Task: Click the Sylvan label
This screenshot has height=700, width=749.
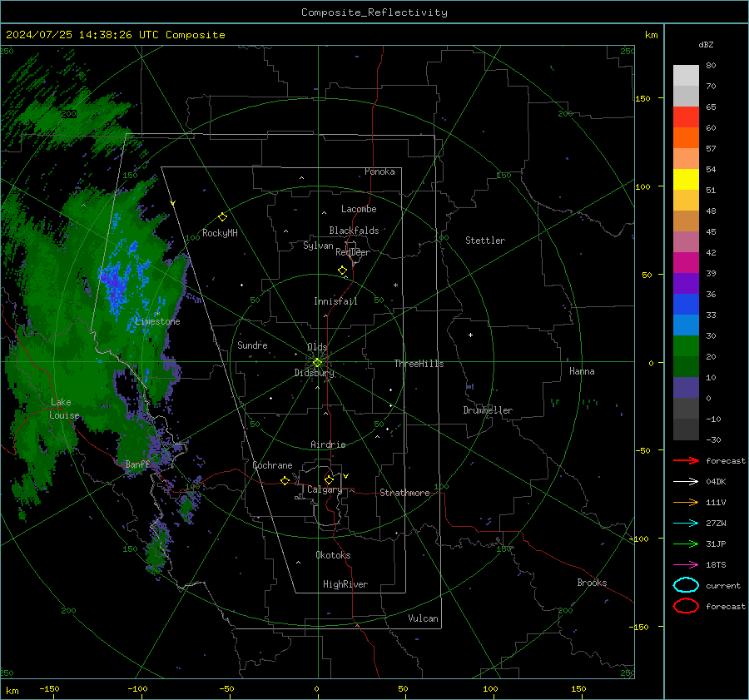Action: point(318,246)
